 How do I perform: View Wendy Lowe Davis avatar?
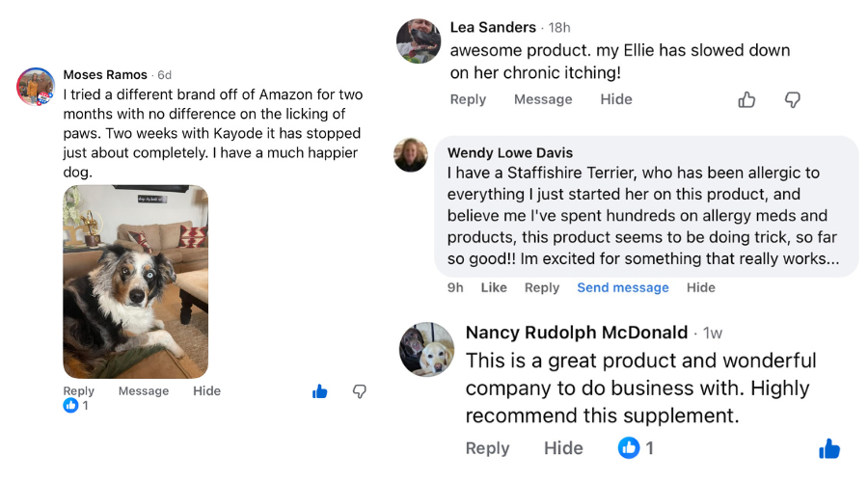(x=411, y=154)
